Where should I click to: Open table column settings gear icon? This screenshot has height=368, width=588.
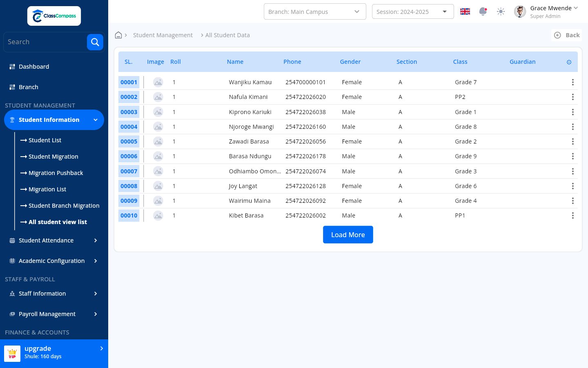569,62
